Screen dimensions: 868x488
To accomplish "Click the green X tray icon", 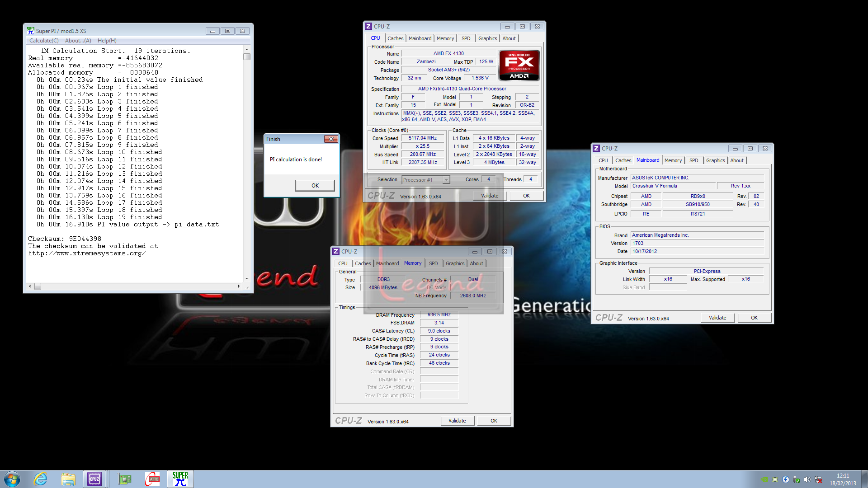I will tap(775, 479).
